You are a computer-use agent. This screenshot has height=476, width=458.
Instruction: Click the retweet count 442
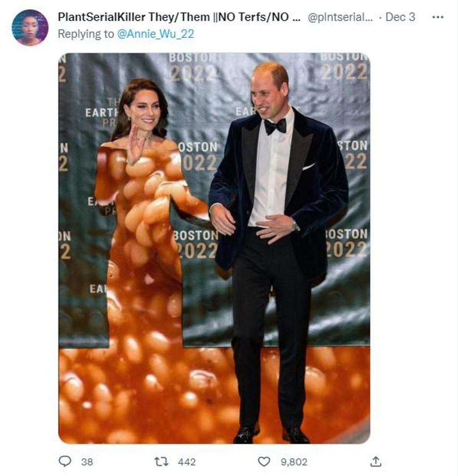pyautogui.click(x=186, y=462)
